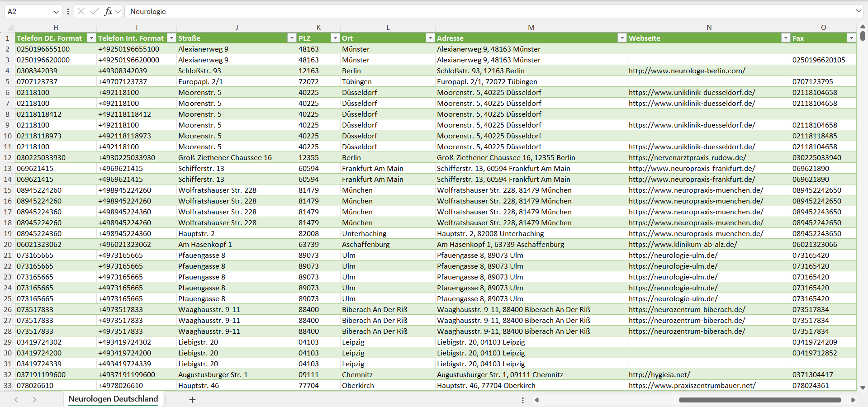Open the Straße column filter dropdown
868x407 pixels.
pyautogui.click(x=292, y=38)
